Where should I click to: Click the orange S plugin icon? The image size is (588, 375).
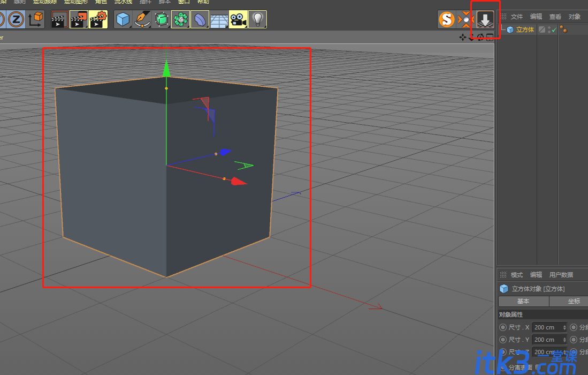coord(447,19)
